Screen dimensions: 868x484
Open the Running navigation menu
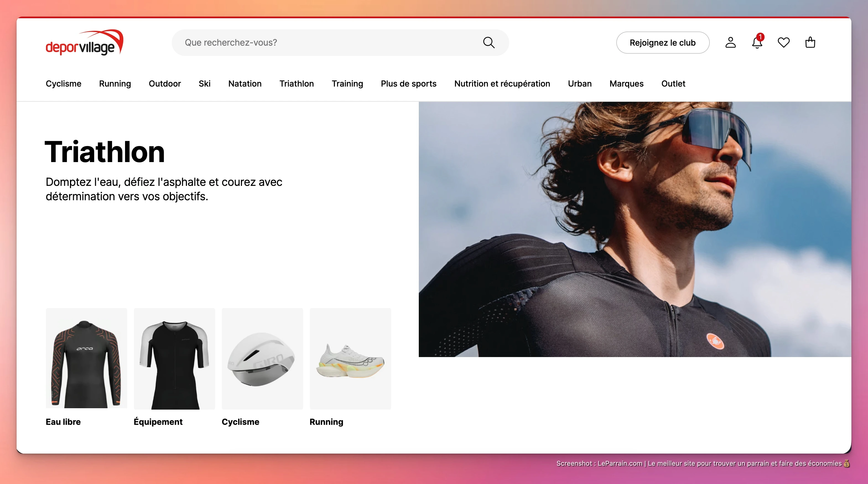point(115,84)
